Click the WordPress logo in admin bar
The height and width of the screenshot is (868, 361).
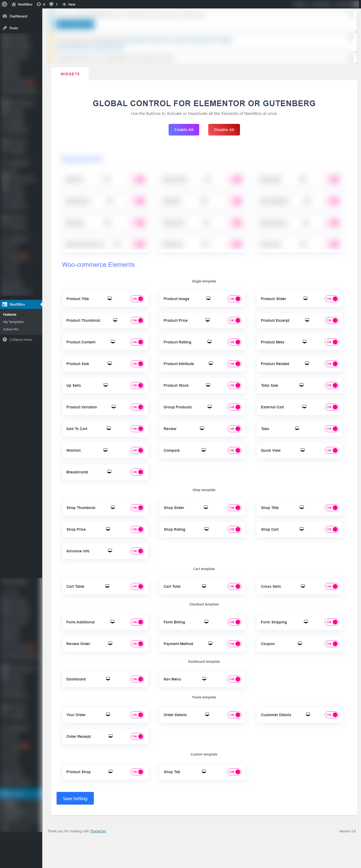(x=4, y=4)
